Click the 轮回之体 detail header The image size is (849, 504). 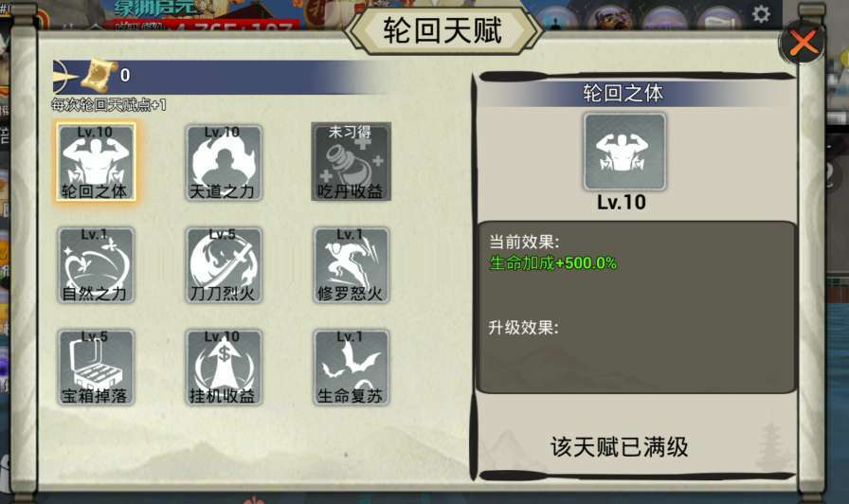click(x=623, y=93)
